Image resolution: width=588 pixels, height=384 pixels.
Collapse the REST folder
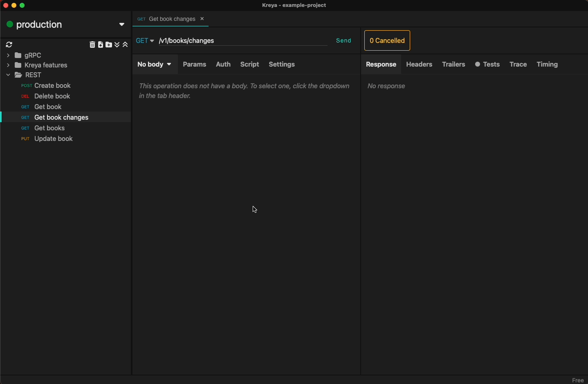(8, 75)
